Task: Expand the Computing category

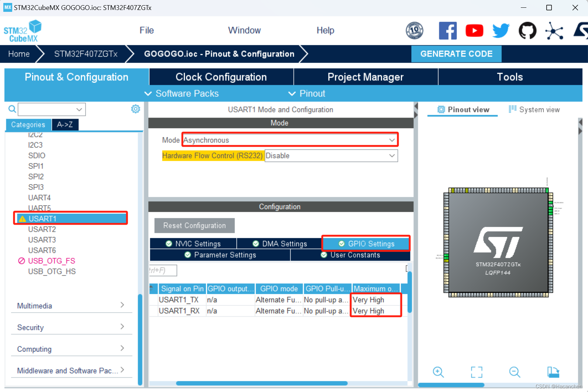Action: (x=72, y=349)
